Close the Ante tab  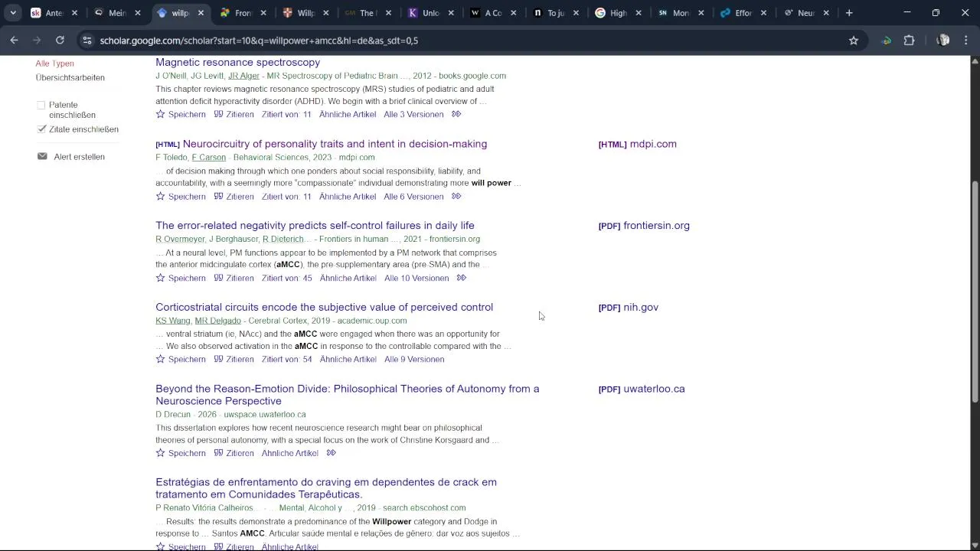tap(75, 13)
